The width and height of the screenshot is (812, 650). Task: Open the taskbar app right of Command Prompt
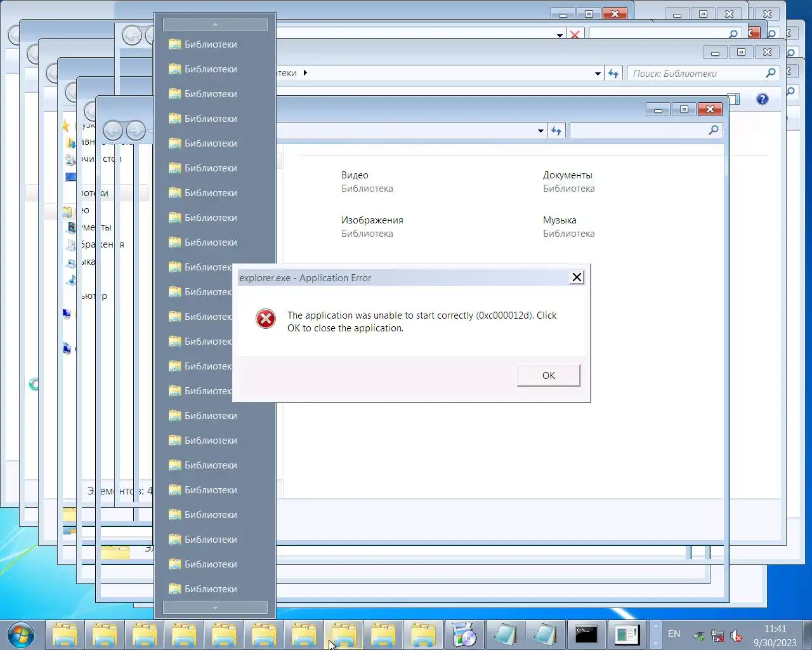tap(627, 635)
